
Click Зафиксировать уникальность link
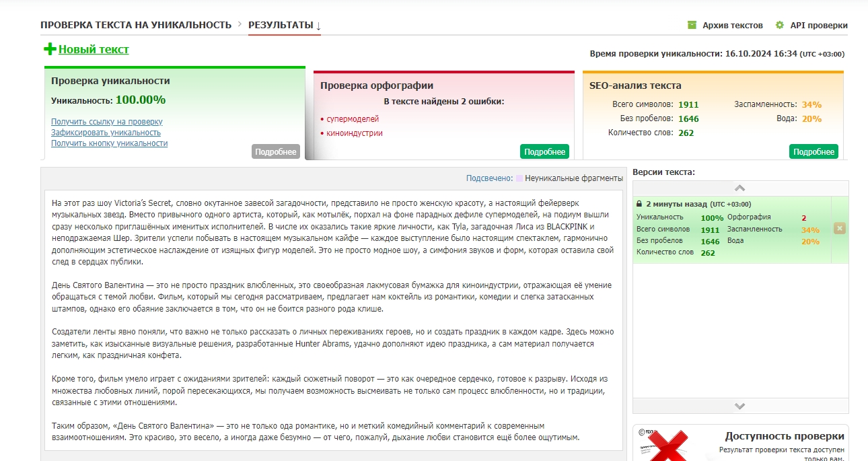pyautogui.click(x=106, y=133)
